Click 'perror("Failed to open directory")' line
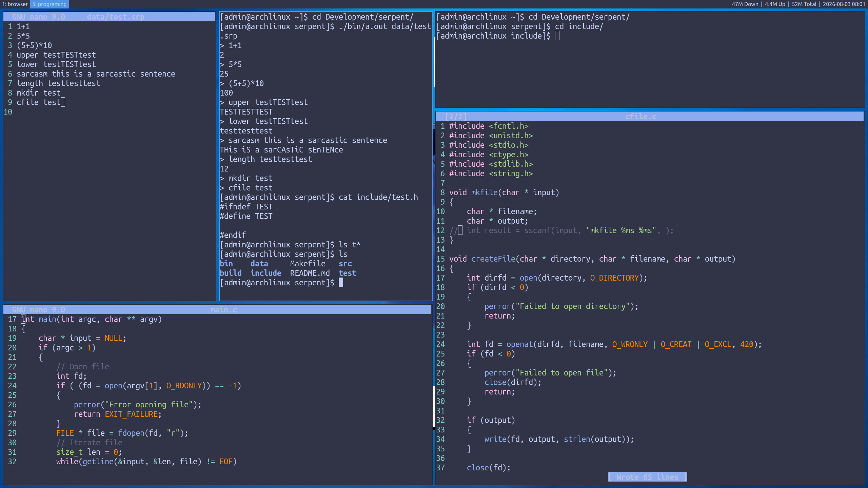The image size is (868, 488). pyautogui.click(x=561, y=306)
